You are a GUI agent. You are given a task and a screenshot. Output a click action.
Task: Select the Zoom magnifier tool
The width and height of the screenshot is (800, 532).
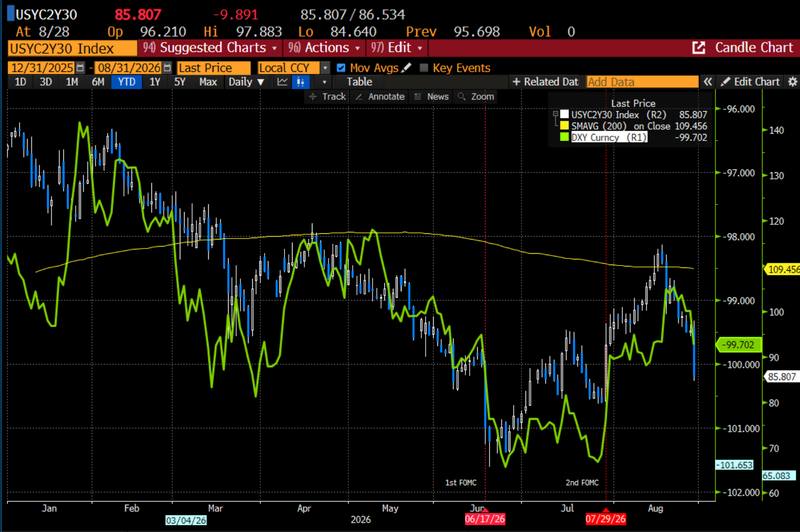476,96
